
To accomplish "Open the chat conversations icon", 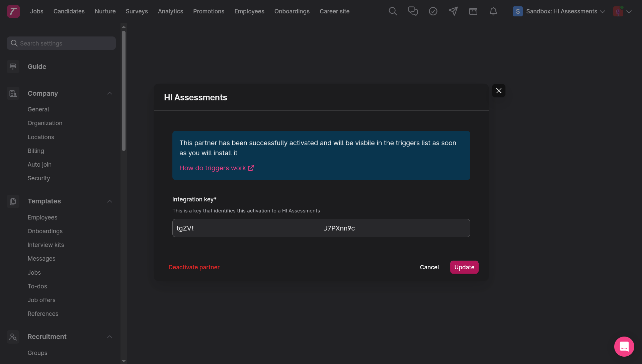I will pos(413,11).
